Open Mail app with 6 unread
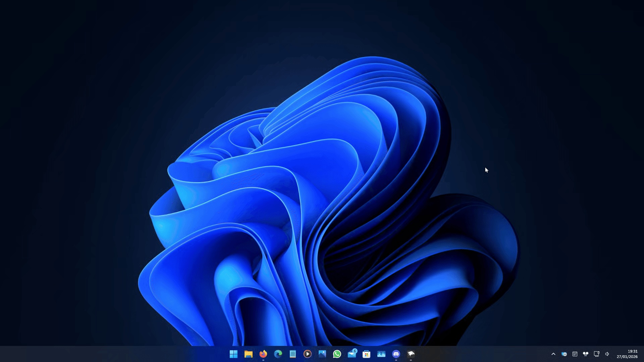 (352, 354)
